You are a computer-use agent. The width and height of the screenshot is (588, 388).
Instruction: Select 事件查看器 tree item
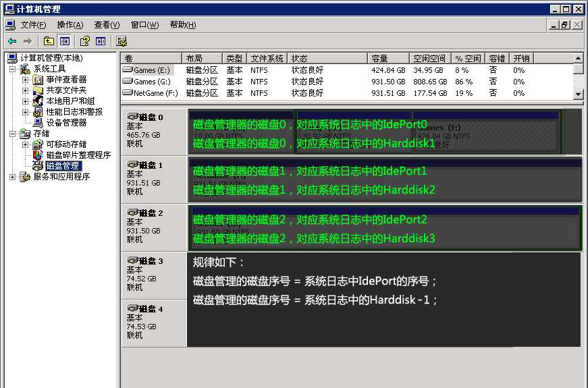click(x=66, y=80)
